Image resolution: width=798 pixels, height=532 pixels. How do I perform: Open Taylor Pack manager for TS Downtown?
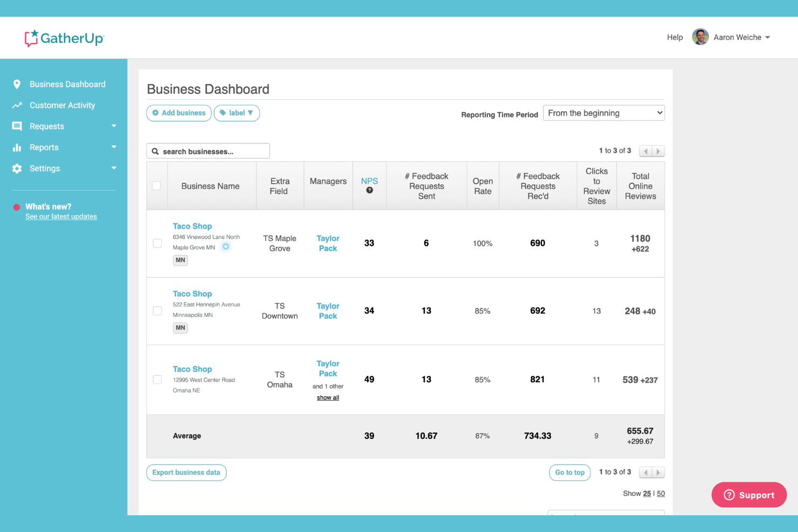pyautogui.click(x=328, y=311)
